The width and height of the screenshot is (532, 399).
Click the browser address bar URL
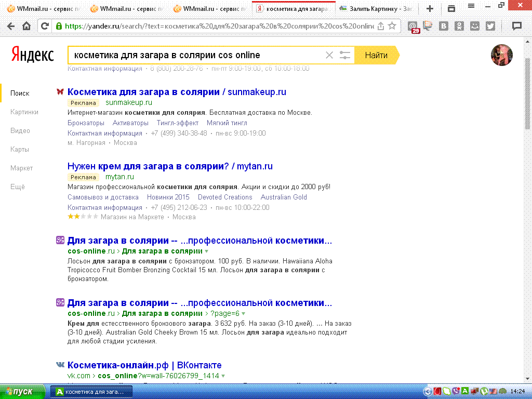tap(219, 26)
